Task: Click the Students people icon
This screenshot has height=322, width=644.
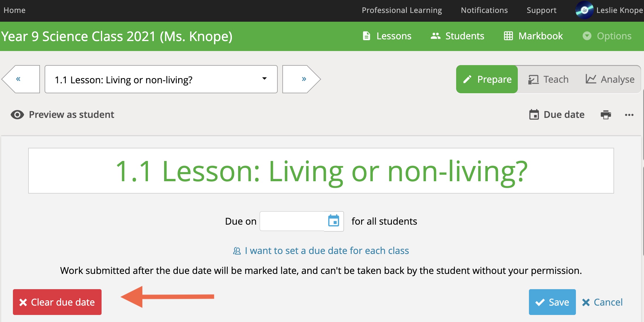Action: [436, 36]
